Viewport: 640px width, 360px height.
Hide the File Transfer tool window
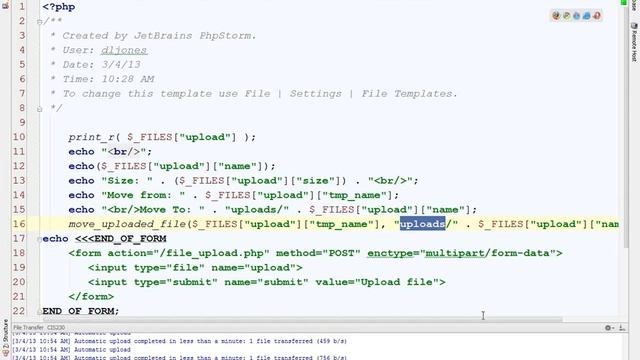[622, 327]
